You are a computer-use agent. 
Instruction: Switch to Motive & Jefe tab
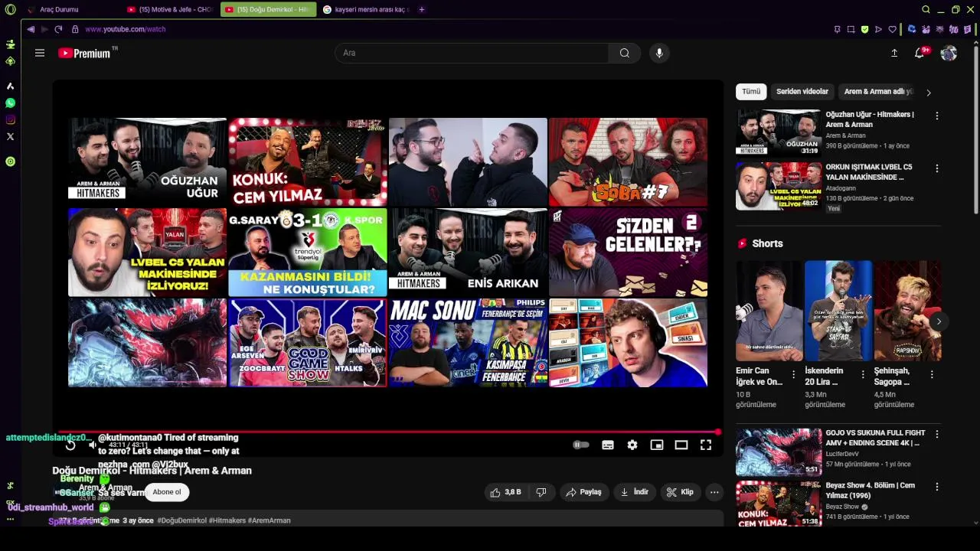(x=168, y=9)
